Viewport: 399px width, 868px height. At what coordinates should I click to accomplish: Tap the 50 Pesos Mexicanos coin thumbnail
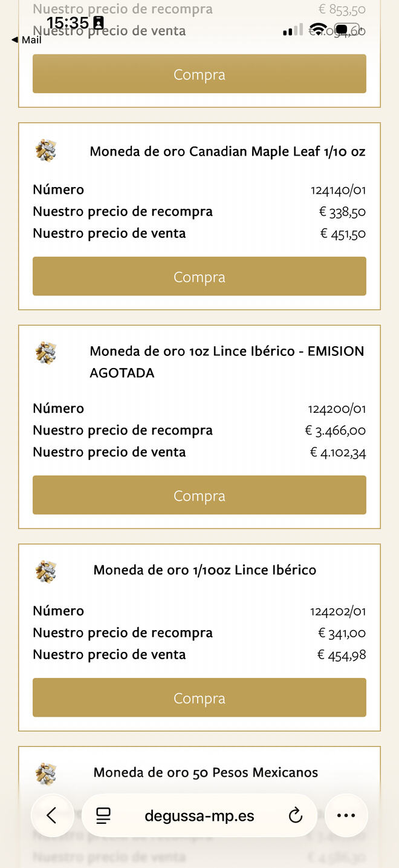click(46, 773)
